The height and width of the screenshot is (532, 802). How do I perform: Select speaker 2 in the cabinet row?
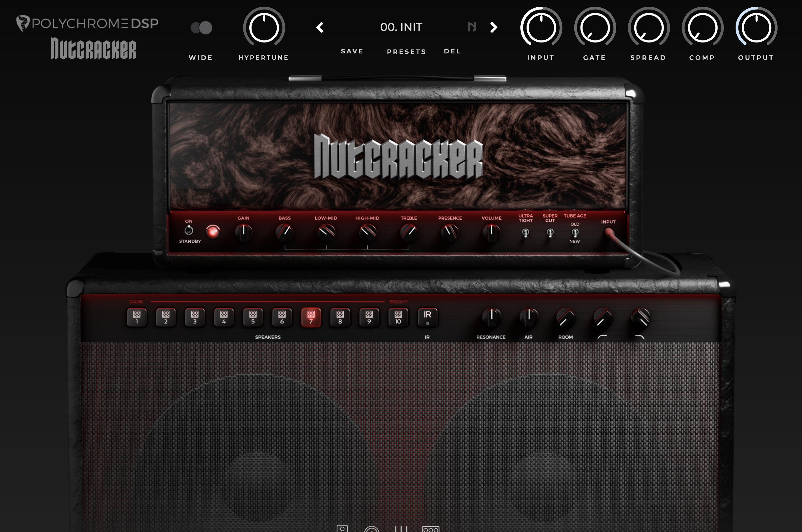tap(166, 317)
